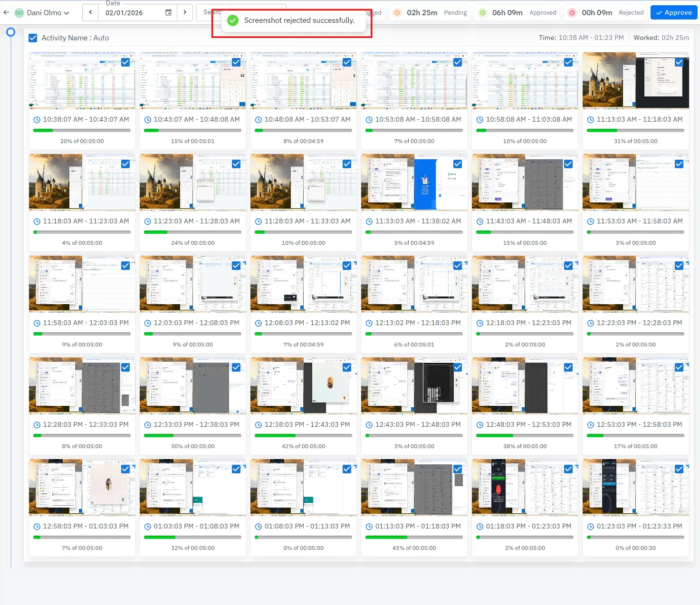
Task: Toggle checkbox on 12:38:03 PM screenshot
Action: (x=347, y=367)
